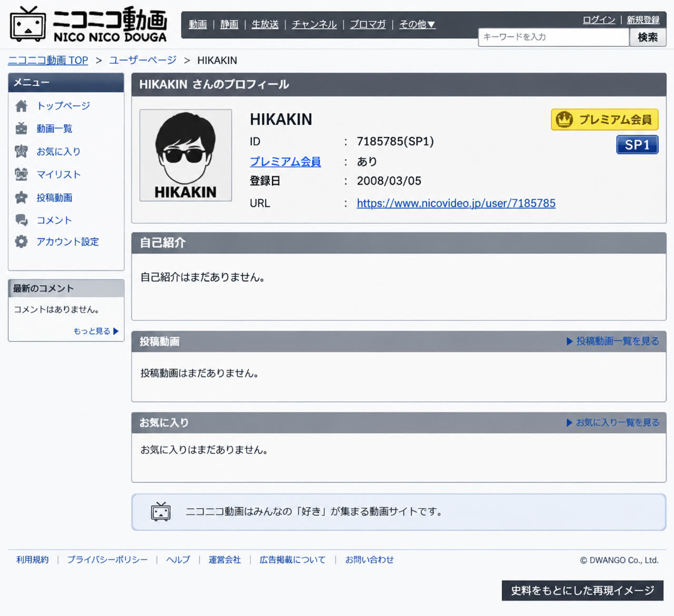Click the コメントはありません。 text
The image size is (674, 616).
pos(56,310)
